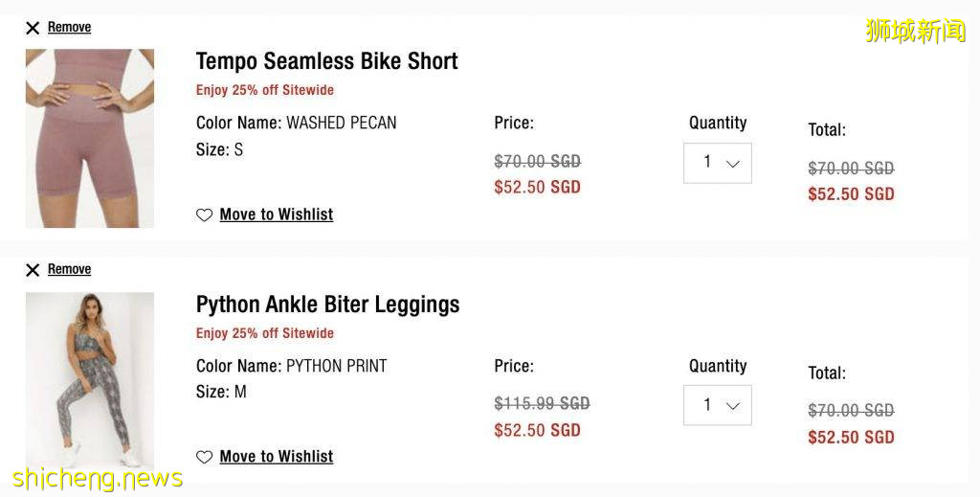The image size is (980, 497).
Task: Click the X icon for Tempo Bike Short
Action: pyautogui.click(x=33, y=28)
